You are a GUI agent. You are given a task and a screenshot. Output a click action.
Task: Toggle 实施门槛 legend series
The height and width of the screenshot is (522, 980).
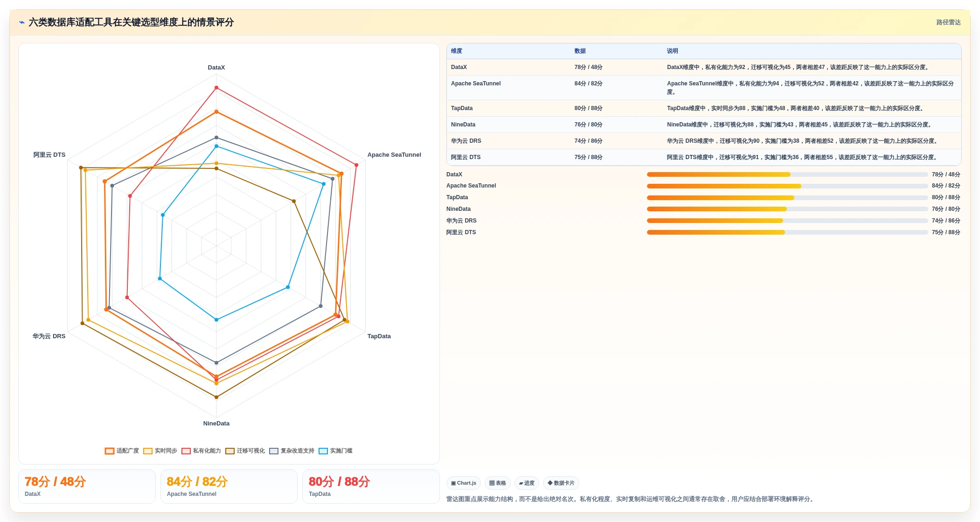[335, 451]
